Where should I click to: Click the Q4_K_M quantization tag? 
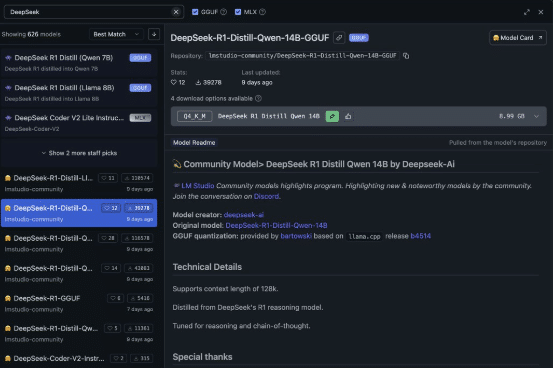(195, 116)
